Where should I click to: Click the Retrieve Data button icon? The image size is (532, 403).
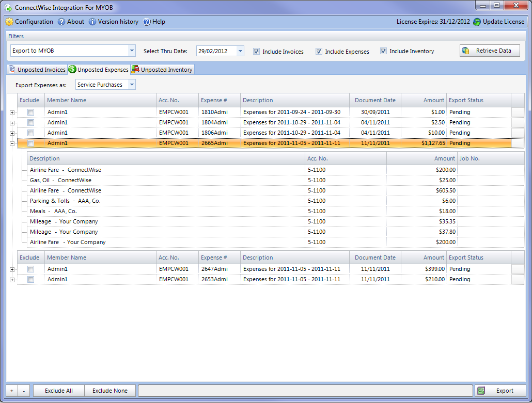pyautogui.click(x=465, y=51)
